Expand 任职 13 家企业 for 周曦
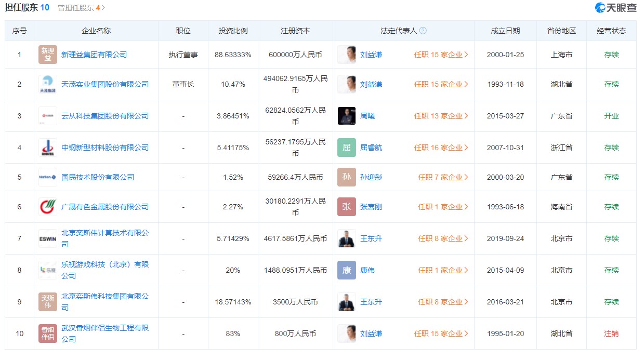 point(441,116)
